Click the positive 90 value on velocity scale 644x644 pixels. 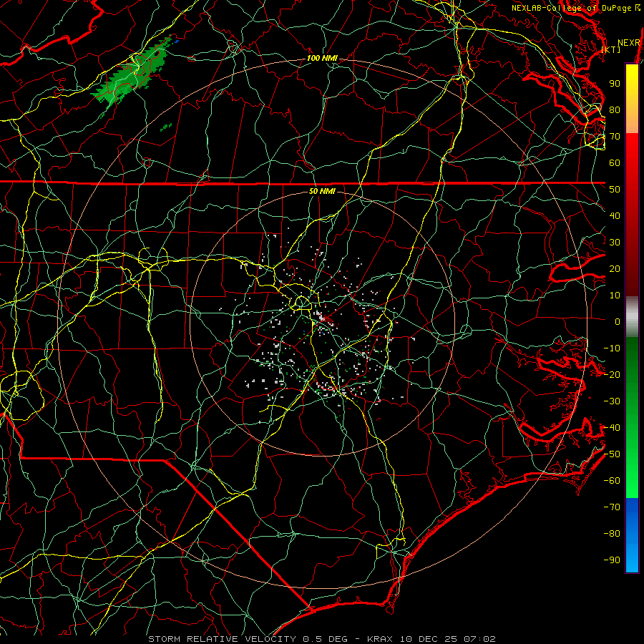coord(615,84)
